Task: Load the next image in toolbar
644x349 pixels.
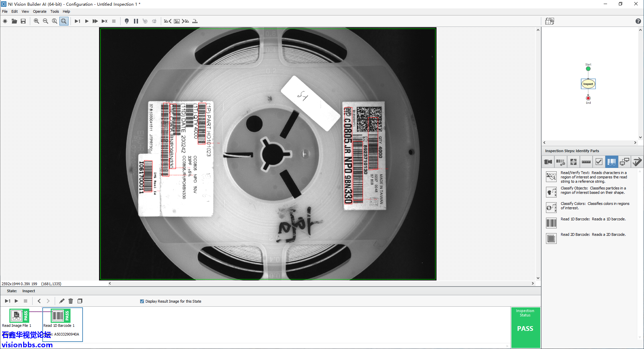Action: tap(185, 21)
